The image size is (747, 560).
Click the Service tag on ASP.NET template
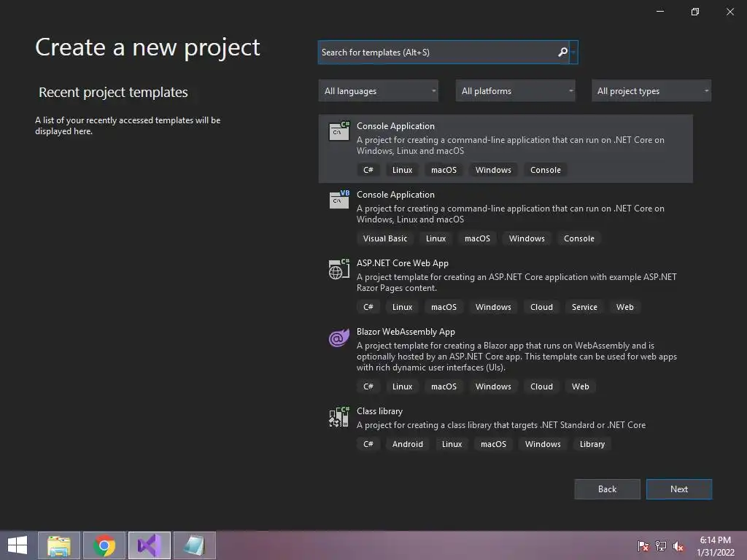coord(584,307)
